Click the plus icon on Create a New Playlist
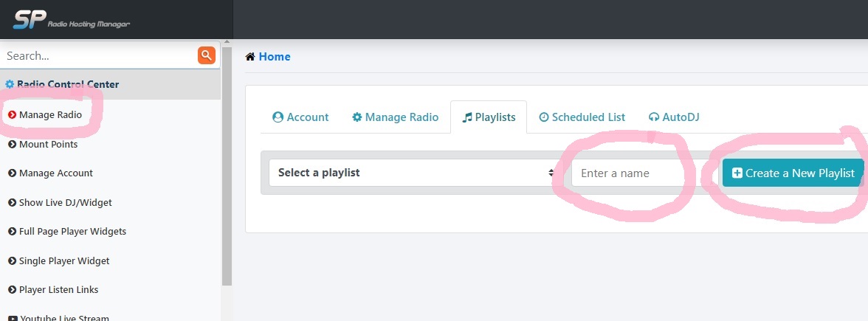Viewport: 868px width, 321px height. coord(737,173)
